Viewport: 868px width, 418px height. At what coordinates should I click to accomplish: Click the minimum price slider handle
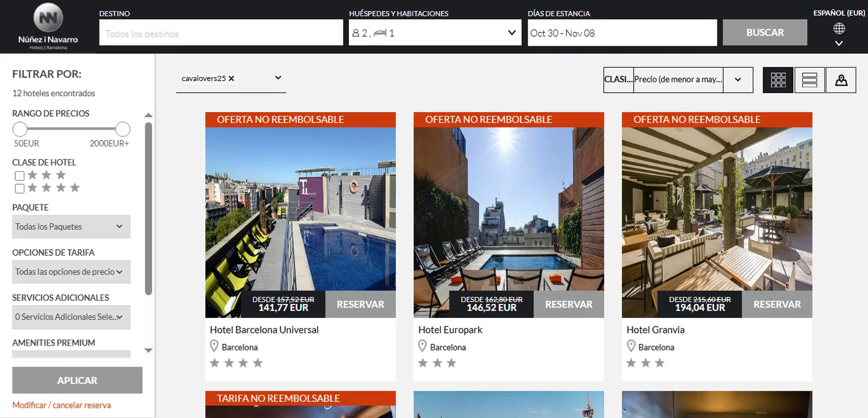(x=20, y=129)
